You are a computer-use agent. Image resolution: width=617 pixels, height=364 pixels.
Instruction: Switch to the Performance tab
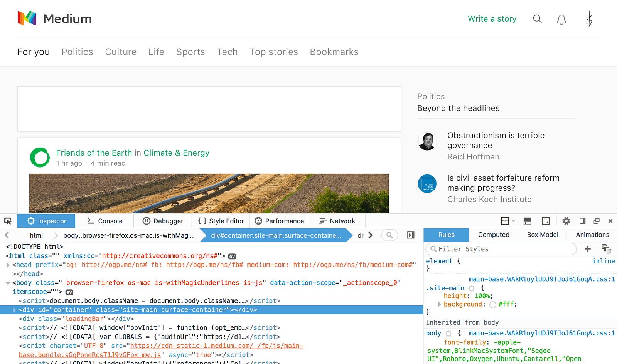coord(279,221)
